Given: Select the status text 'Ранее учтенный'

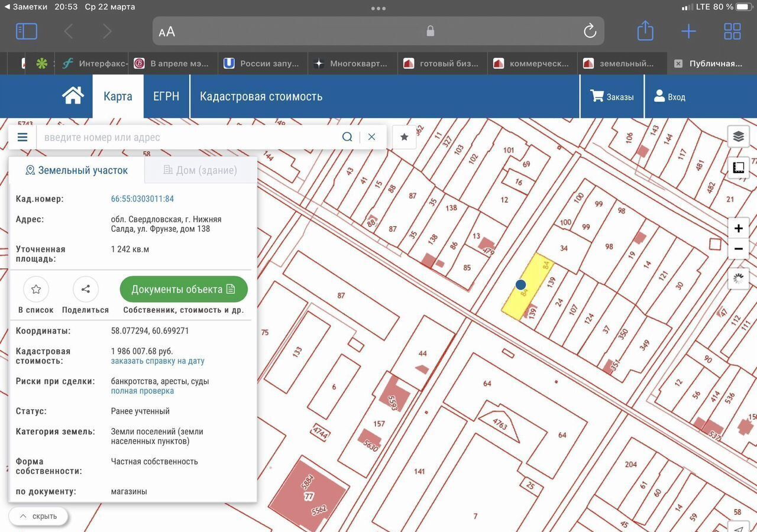Looking at the screenshot, I should [140, 411].
